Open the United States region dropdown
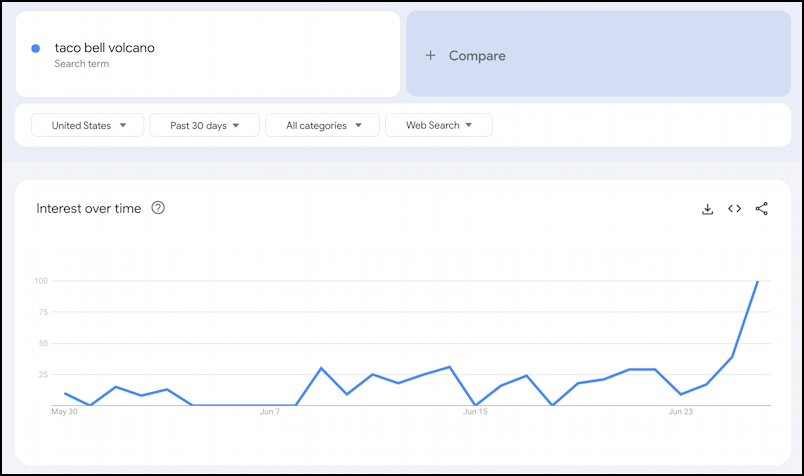This screenshot has height=476, width=804. [x=88, y=125]
